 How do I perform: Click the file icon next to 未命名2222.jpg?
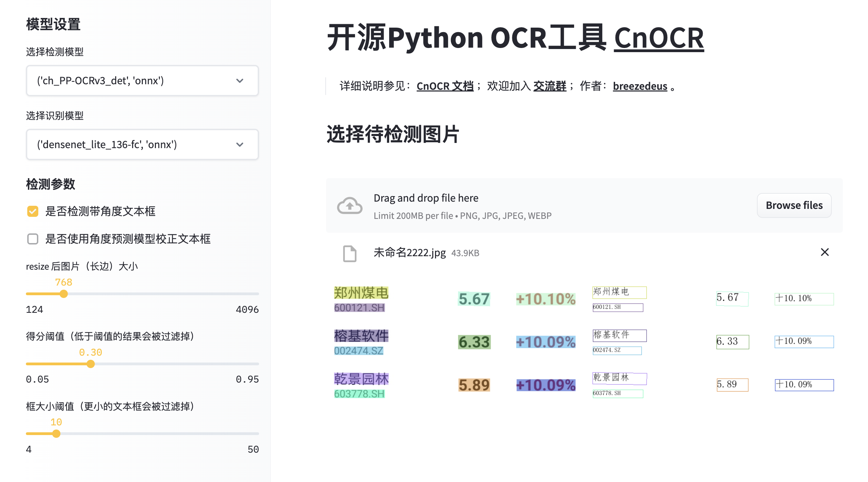349,253
